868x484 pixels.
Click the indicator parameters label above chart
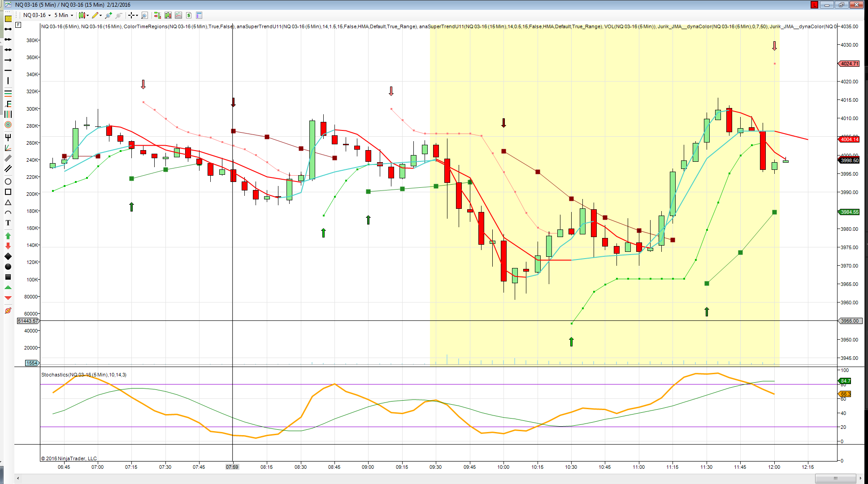[x=439, y=26]
